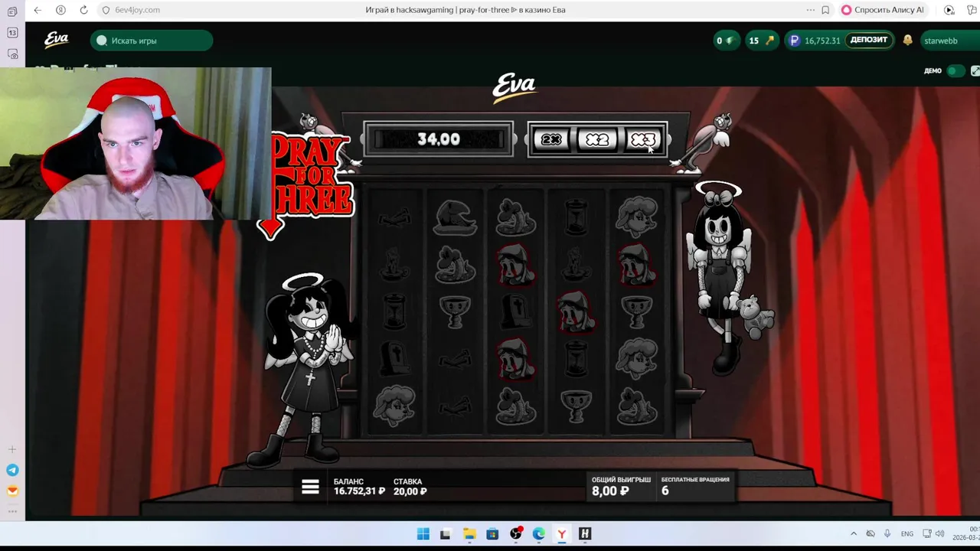Open the tab groups sidebar icon
The image size is (980, 551).
pos(12,11)
